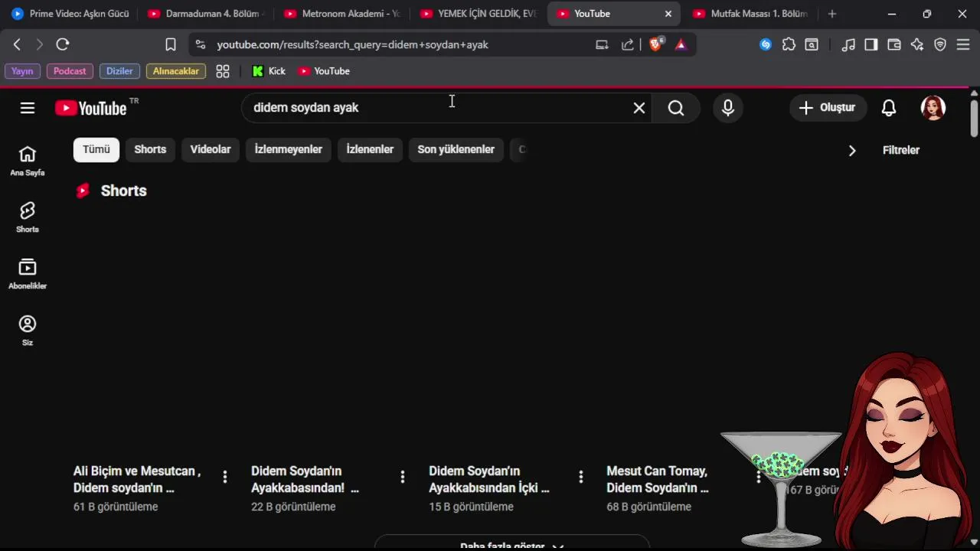980x551 pixels.
Task: Bookmark this page
Action: pyautogui.click(x=171, y=44)
